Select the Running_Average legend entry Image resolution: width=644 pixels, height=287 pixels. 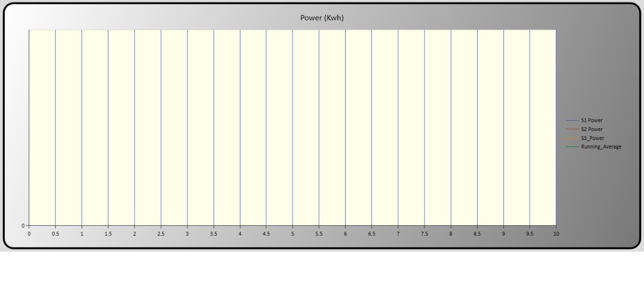(601, 146)
